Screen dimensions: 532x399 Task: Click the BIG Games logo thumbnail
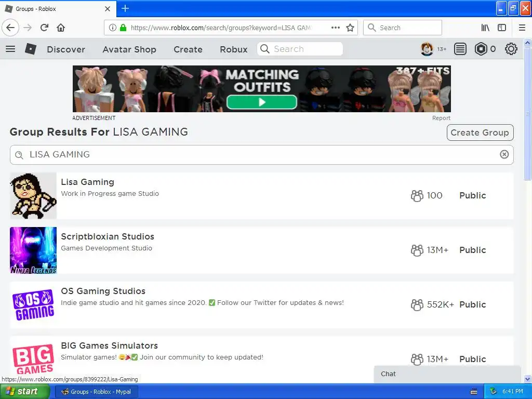(x=33, y=359)
